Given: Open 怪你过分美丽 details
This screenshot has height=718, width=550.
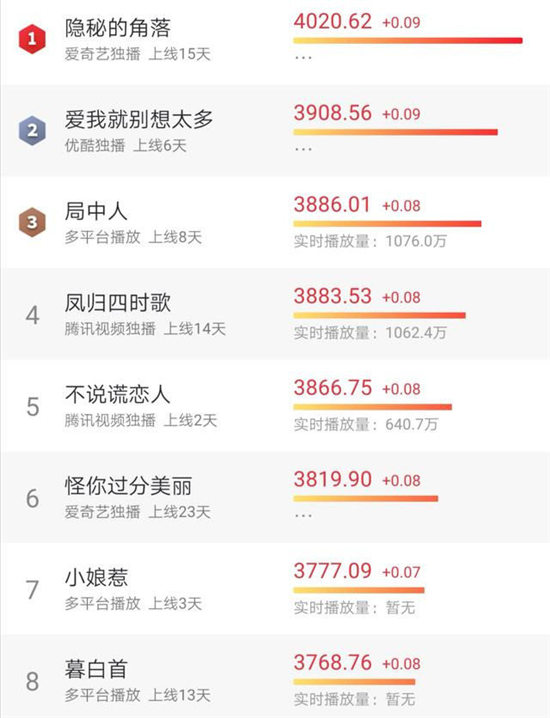Looking at the screenshot, I should [128, 486].
